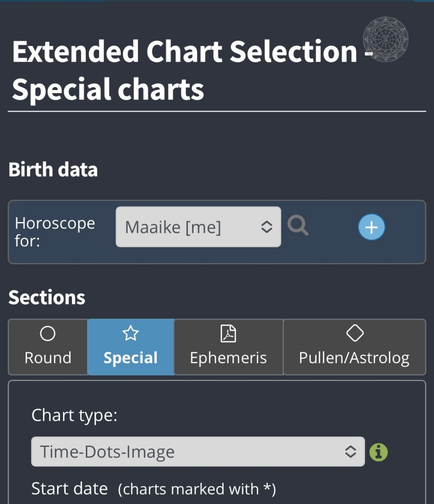Select the Special section tab label

click(x=131, y=358)
